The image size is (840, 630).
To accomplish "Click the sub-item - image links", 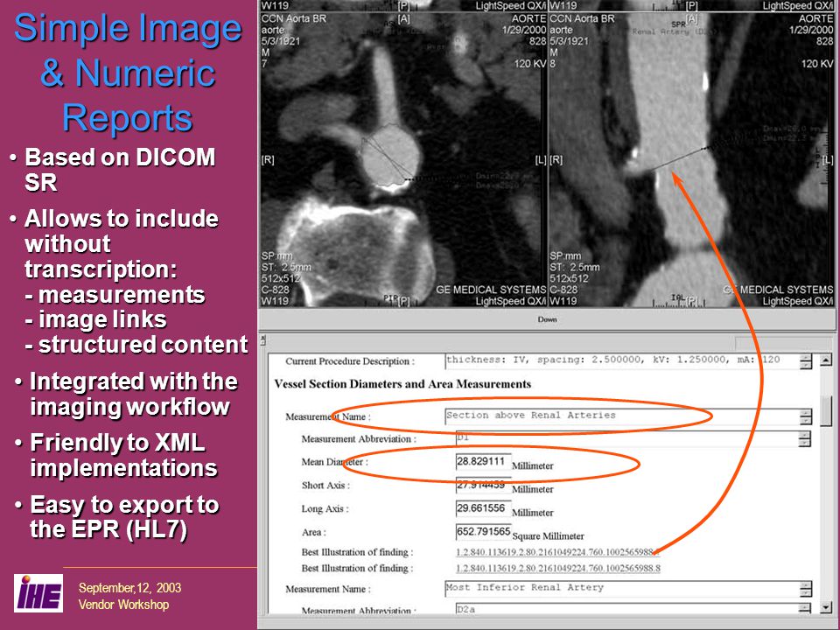I will pyautogui.click(x=95, y=320).
